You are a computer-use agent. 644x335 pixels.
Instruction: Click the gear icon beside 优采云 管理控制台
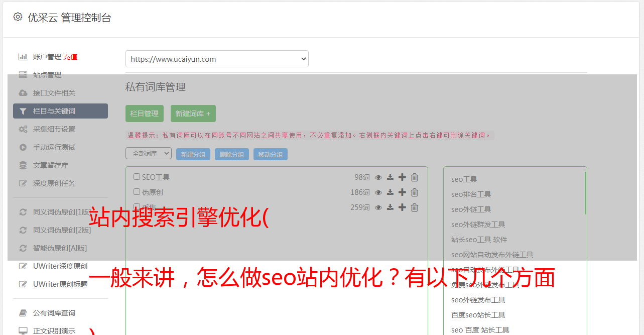click(18, 17)
